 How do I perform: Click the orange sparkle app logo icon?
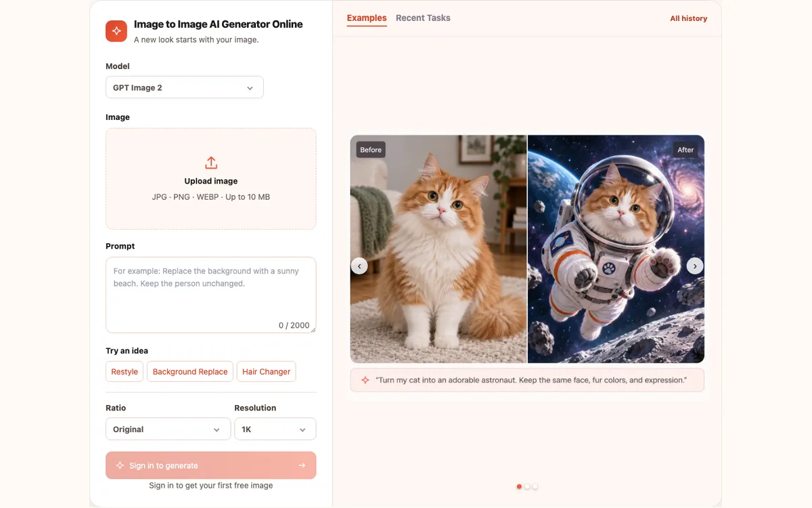116,31
